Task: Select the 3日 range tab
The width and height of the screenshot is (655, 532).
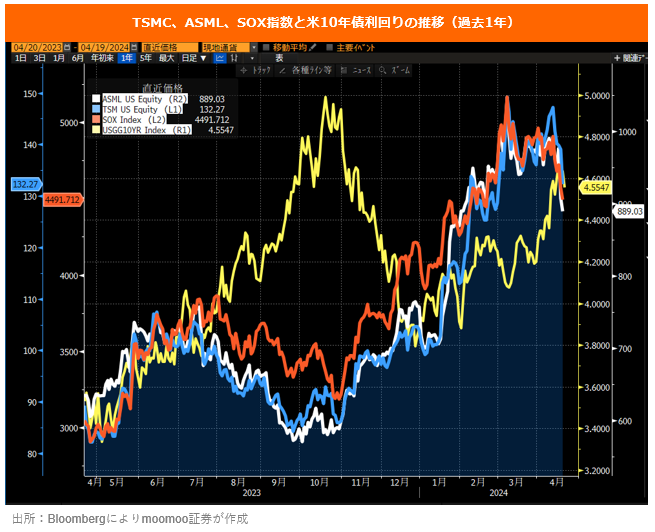Action: coord(40,58)
